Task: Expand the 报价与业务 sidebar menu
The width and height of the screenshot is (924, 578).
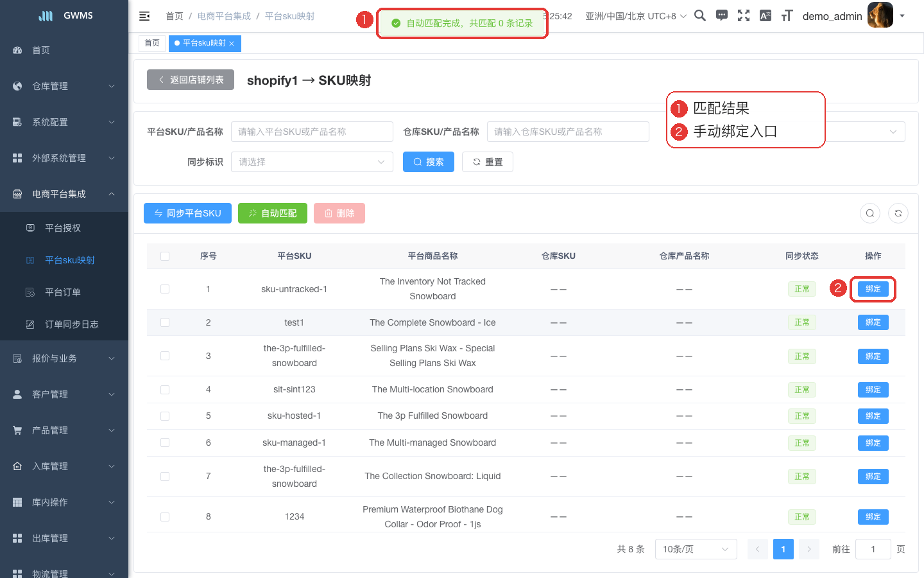Action: coord(64,358)
